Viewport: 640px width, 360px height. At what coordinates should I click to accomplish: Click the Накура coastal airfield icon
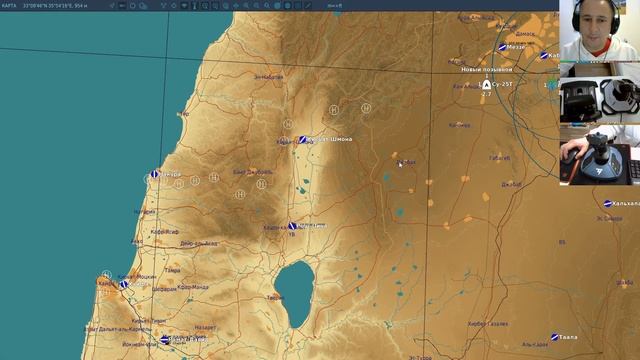click(x=154, y=174)
